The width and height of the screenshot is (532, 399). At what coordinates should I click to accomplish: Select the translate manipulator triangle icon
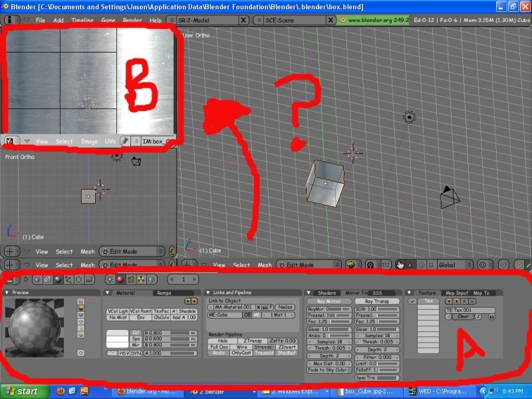coord(410,265)
